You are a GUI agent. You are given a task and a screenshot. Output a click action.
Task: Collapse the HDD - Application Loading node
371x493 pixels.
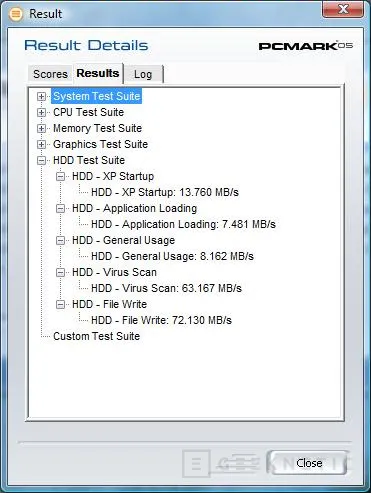tap(60, 208)
